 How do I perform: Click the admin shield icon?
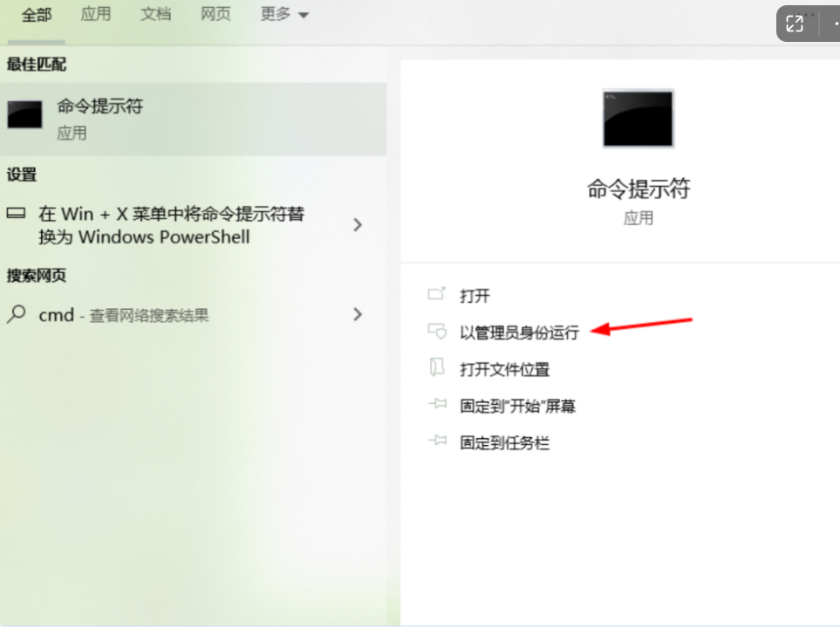pyautogui.click(x=437, y=331)
